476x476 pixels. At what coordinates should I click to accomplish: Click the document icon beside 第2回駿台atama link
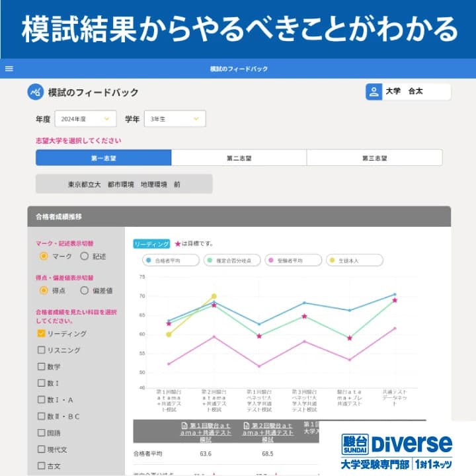click(247, 426)
